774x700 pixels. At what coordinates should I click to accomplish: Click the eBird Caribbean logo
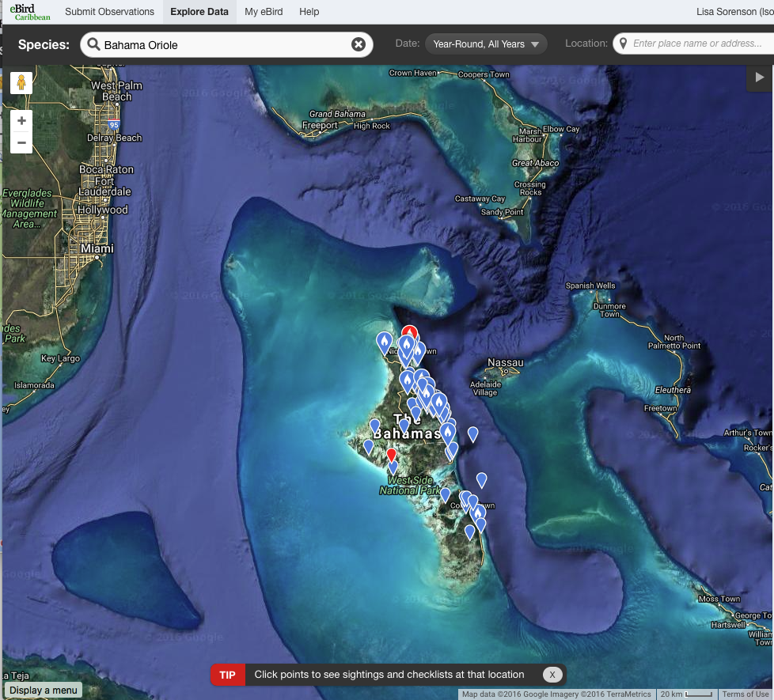tap(31, 12)
